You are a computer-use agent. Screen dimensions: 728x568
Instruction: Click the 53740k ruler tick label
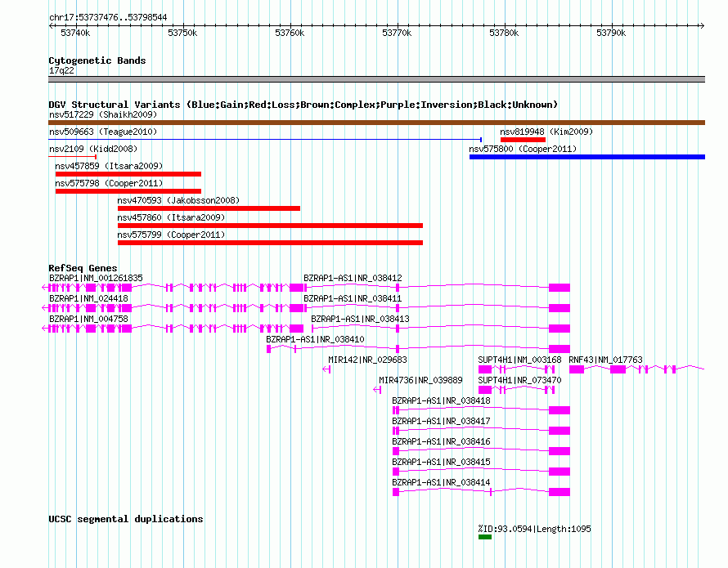(x=75, y=33)
